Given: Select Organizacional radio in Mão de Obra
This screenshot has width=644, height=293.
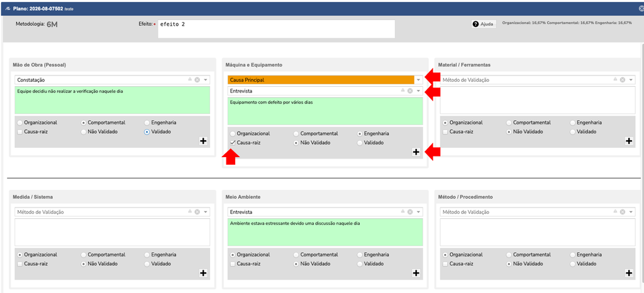Looking at the screenshot, I should [x=19, y=122].
